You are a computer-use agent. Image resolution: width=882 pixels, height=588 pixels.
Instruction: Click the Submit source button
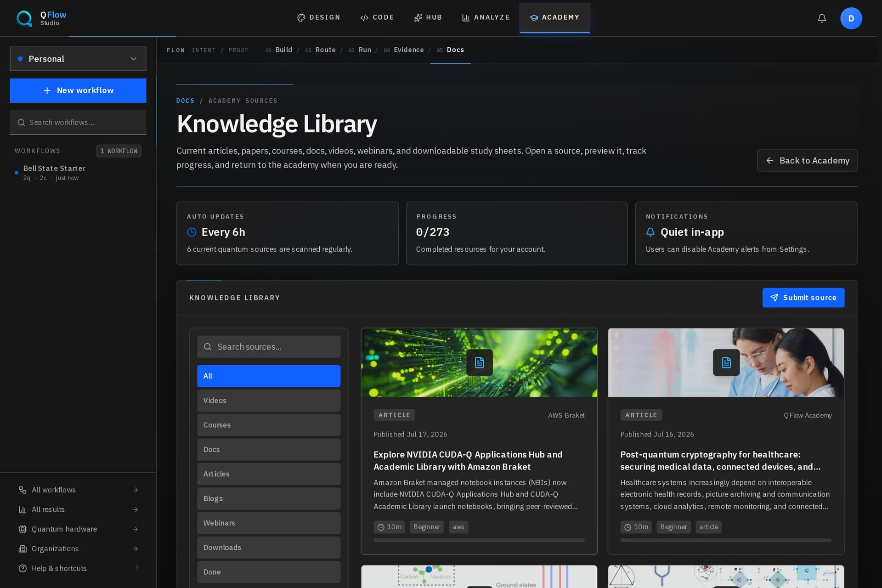click(803, 298)
